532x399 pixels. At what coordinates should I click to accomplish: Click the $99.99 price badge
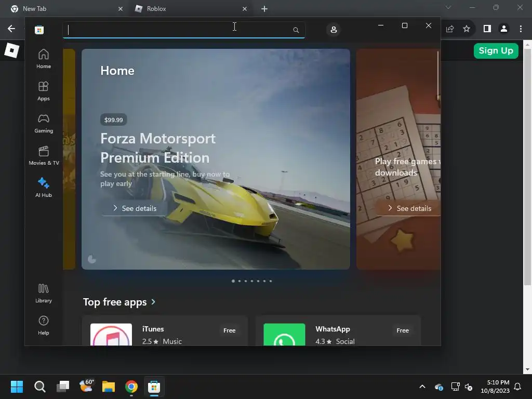[114, 120]
